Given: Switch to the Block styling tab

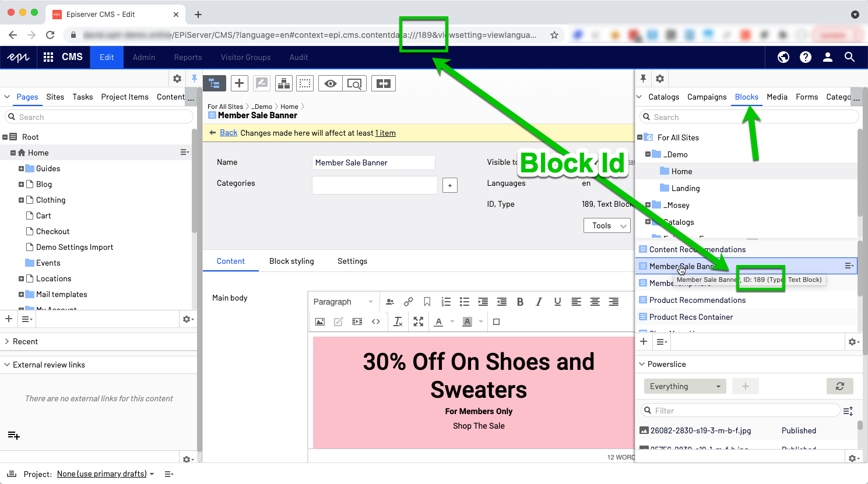Looking at the screenshot, I should 291,261.
